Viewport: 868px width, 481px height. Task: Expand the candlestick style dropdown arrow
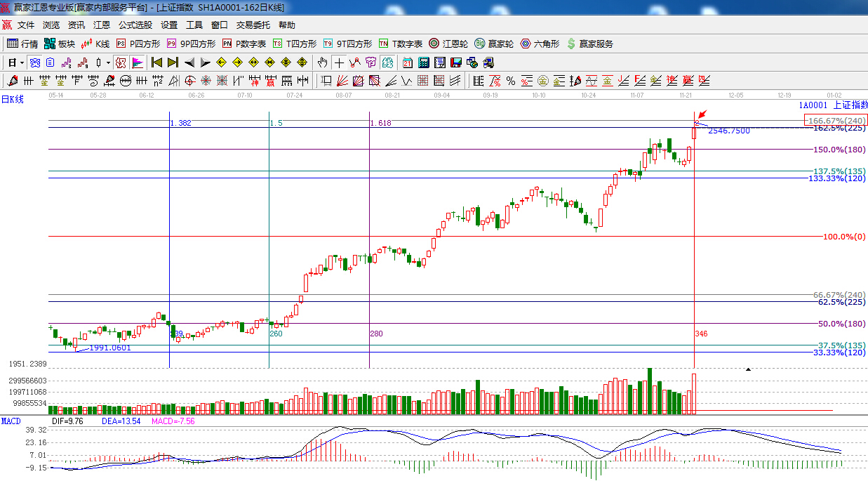coord(107,62)
